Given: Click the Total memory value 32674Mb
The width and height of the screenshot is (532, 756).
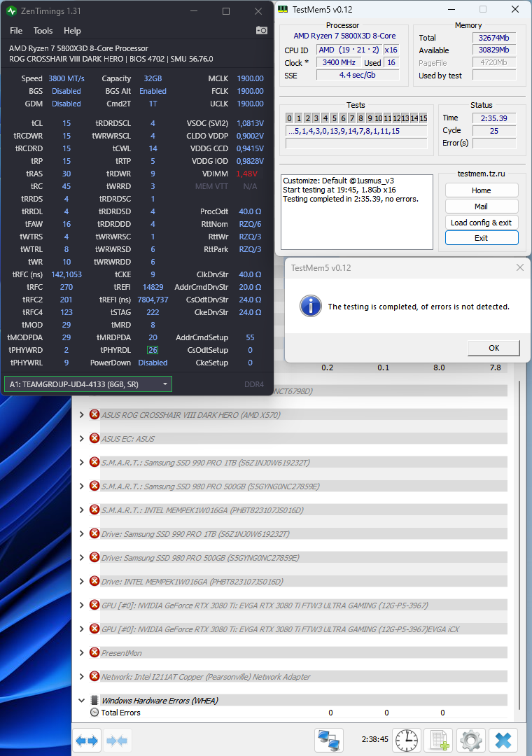Looking at the screenshot, I should point(494,38).
